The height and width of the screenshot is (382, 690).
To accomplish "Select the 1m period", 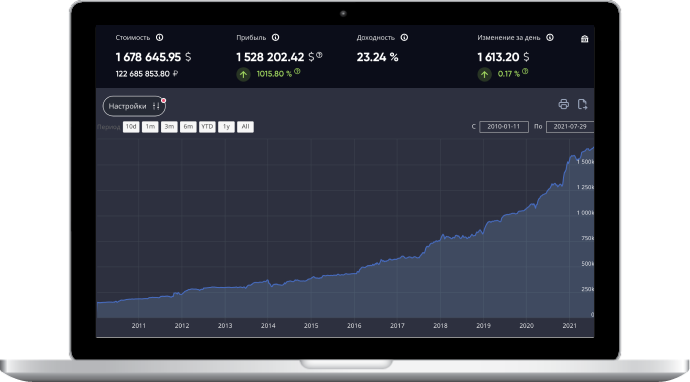I will (x=150, y=127).
